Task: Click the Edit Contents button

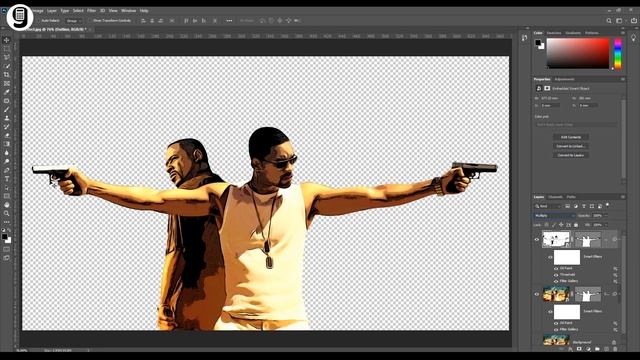Action: tap(571, 137)
